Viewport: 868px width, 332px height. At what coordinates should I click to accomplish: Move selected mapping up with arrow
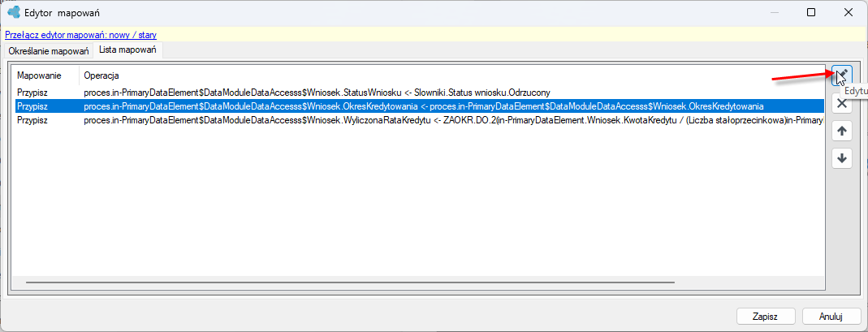[x=841, y=132]
